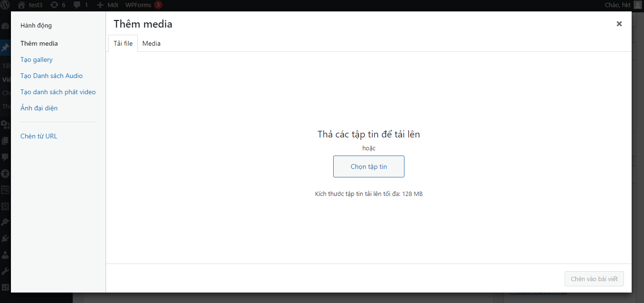Choose Tạo Danh sách Audio
The image size is (644, 303).
(51, 76)
